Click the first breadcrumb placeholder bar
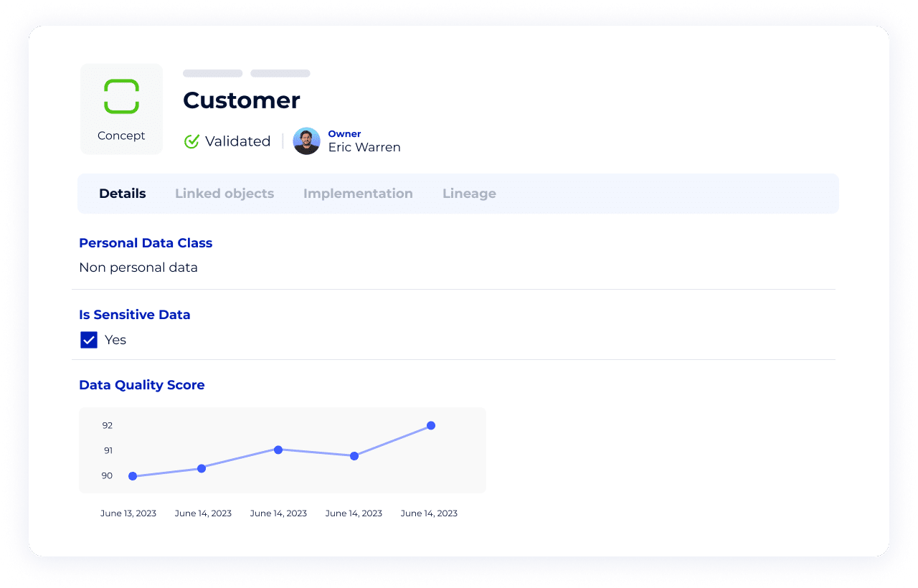This screenshot has height=588, width=918. coord(212,73)
